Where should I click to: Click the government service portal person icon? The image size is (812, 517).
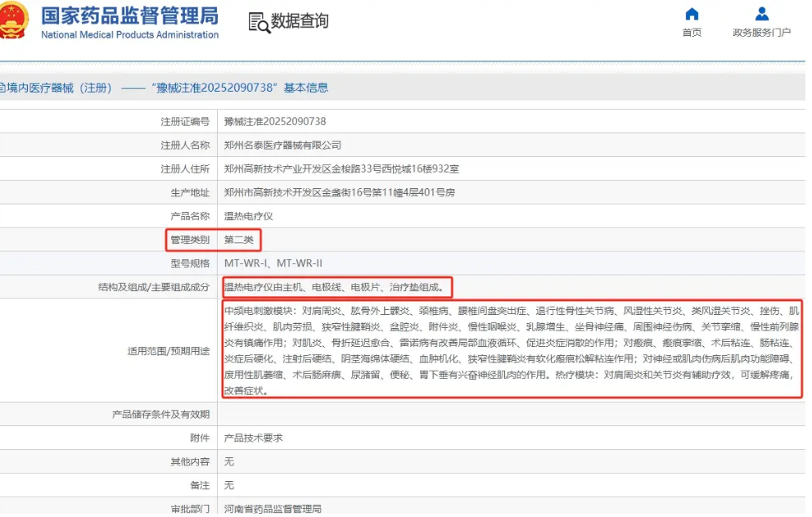tap(761, 14)
